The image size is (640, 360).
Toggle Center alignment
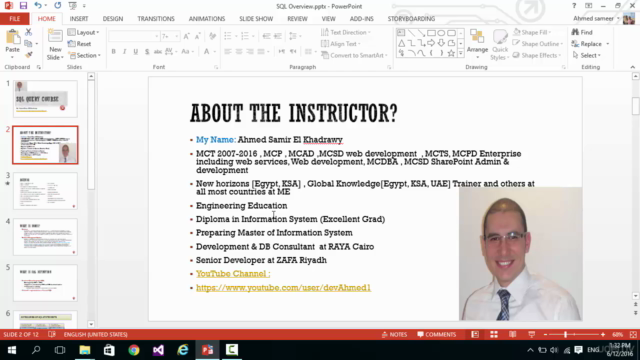click(239, 51)
